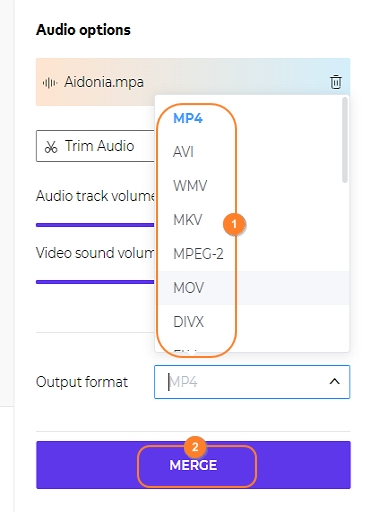Click the audio waveform icon beside Aidonia.mpa
Viewport: 370px width, 512px height.
point(50,82)
